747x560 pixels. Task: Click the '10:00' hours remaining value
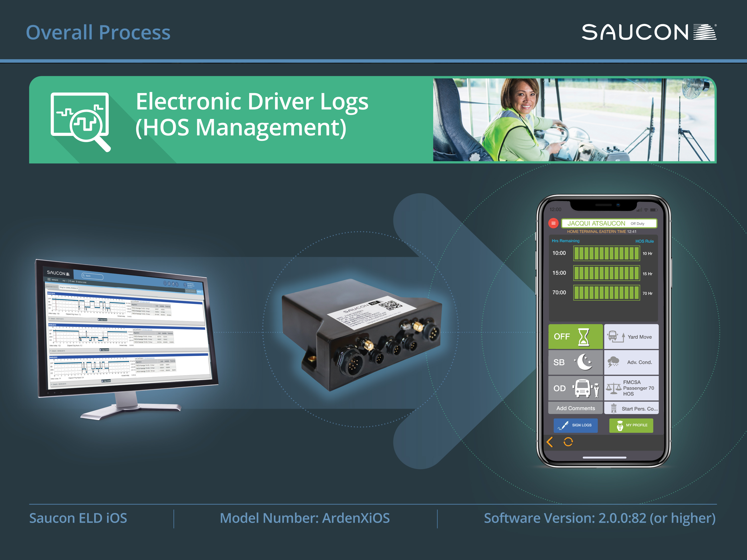click(x=559, y=253)
